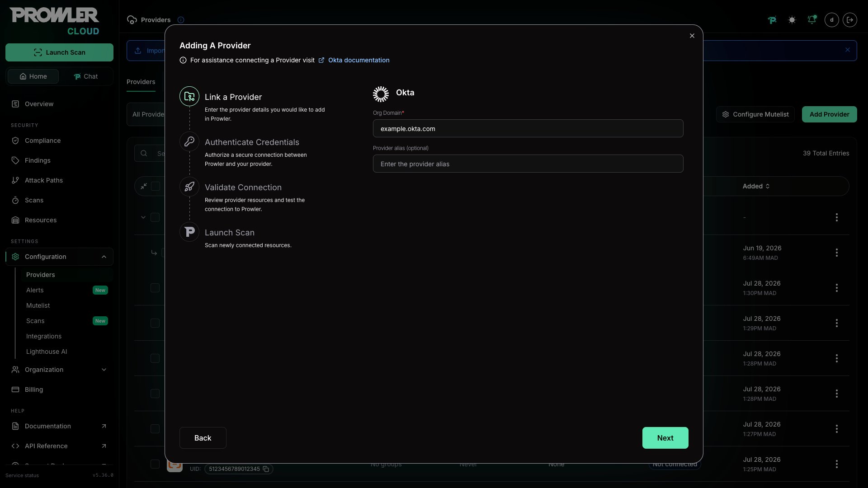Expand the Organization menu chevron
This screenshot has height=488, width=868.
click(x=104, y=370)
